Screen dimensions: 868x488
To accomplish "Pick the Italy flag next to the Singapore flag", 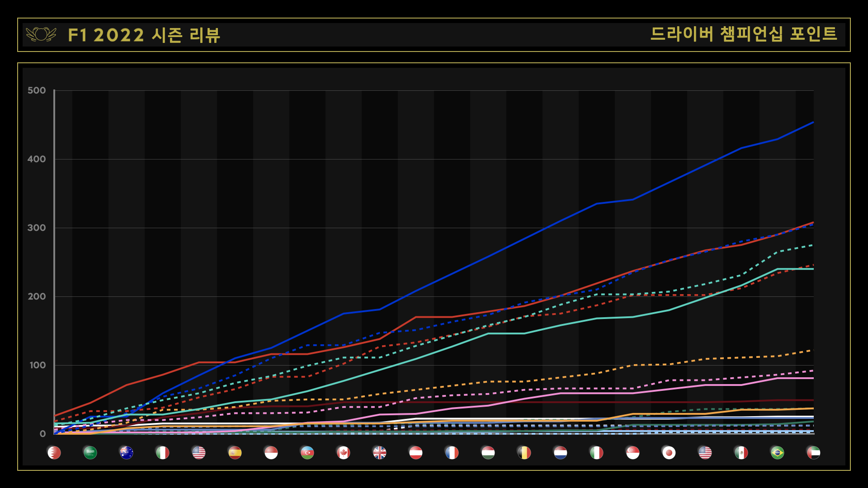I will pos(597,452).
